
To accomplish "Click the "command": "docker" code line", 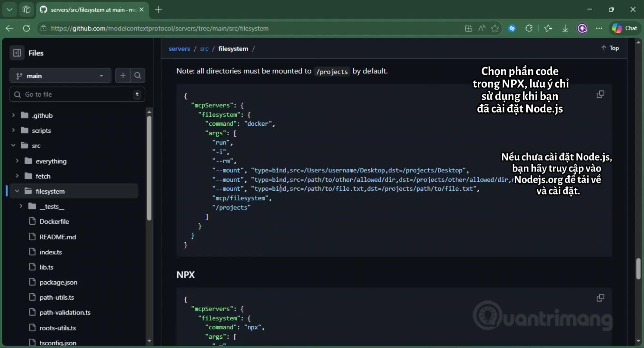I will 240,124.
